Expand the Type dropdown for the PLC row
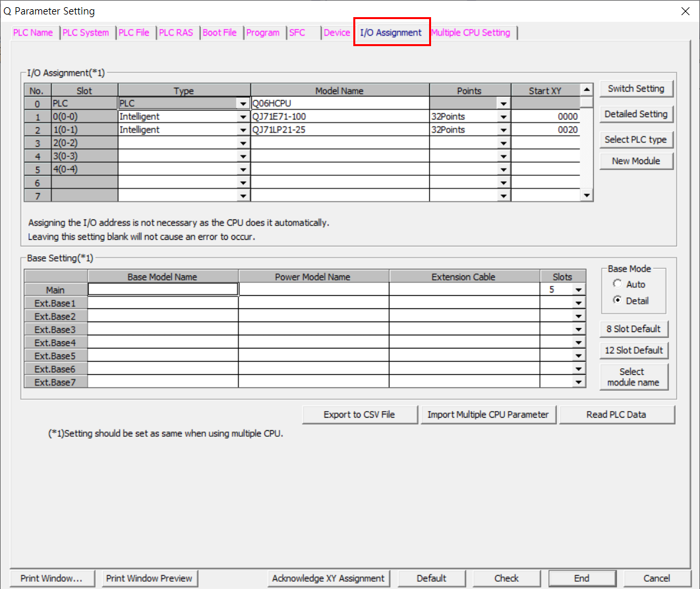The width and height of the screenshot is (700, 589). click(243, 103)
